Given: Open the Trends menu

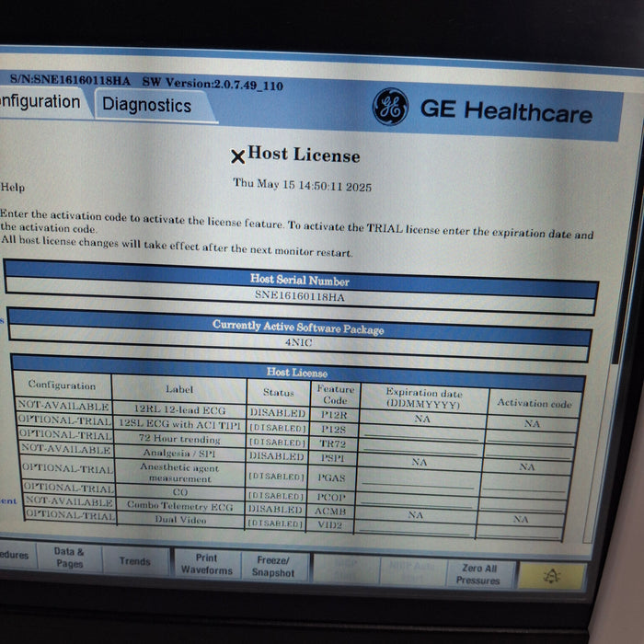Looking at the screenshot, I should click(135, 561).
